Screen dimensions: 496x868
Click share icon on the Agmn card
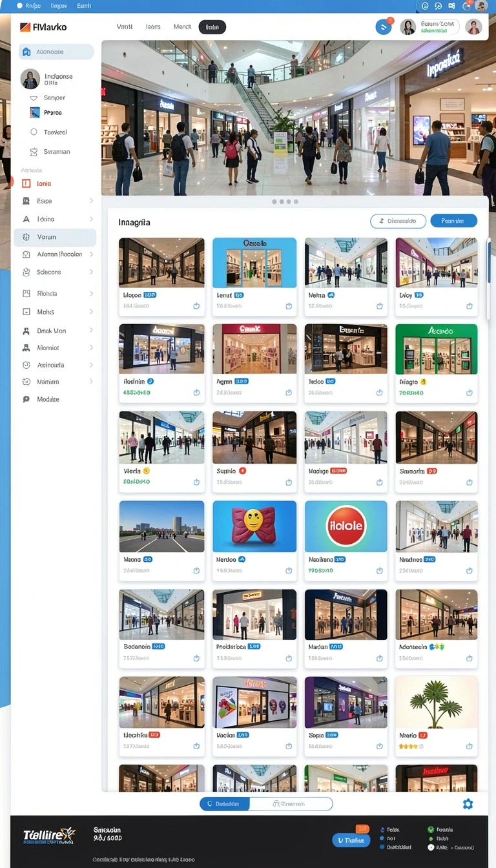tap(288, 392)
